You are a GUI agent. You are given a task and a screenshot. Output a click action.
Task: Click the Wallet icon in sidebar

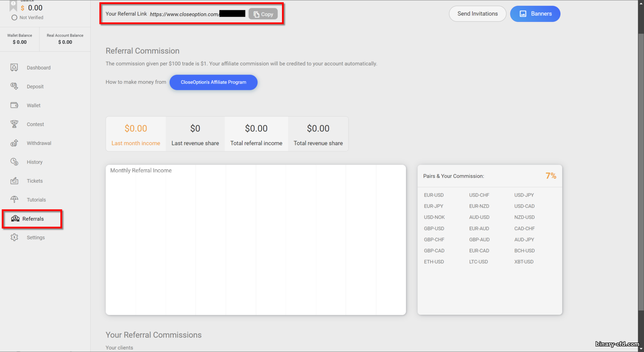click(x=14, y=105)
